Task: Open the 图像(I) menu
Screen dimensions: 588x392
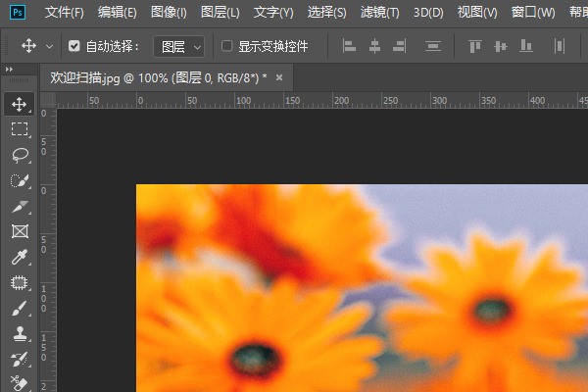Action: click(169, 13)
